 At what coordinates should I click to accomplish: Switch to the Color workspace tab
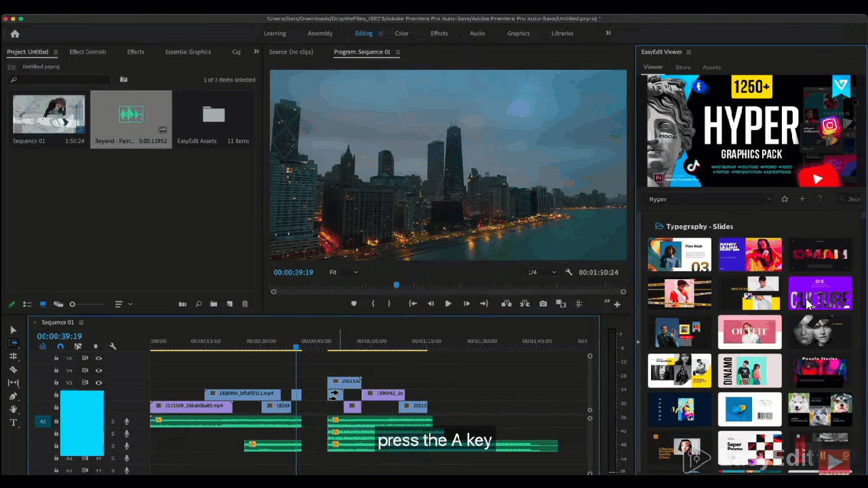(401, 33)
